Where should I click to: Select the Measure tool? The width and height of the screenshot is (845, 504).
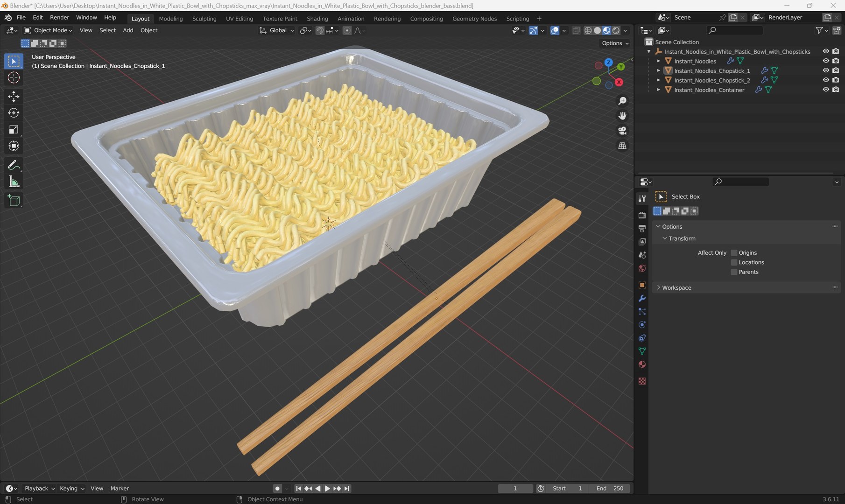14,182
